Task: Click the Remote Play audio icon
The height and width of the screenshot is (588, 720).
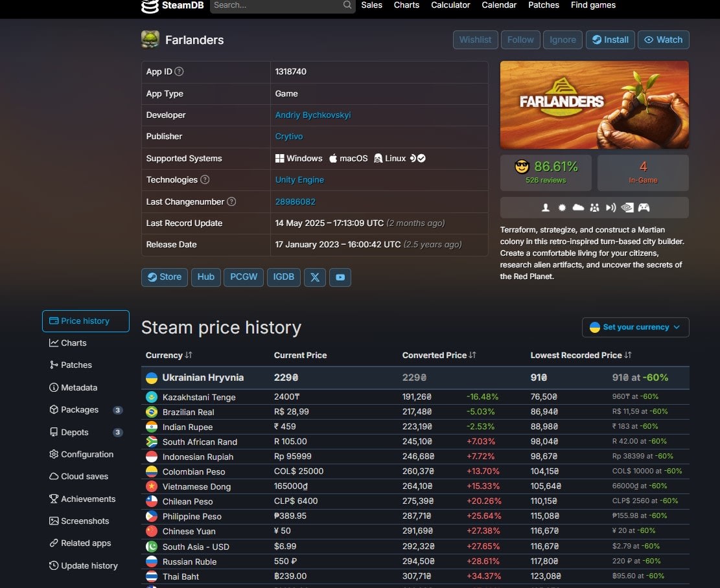Action: coord(610,207)
